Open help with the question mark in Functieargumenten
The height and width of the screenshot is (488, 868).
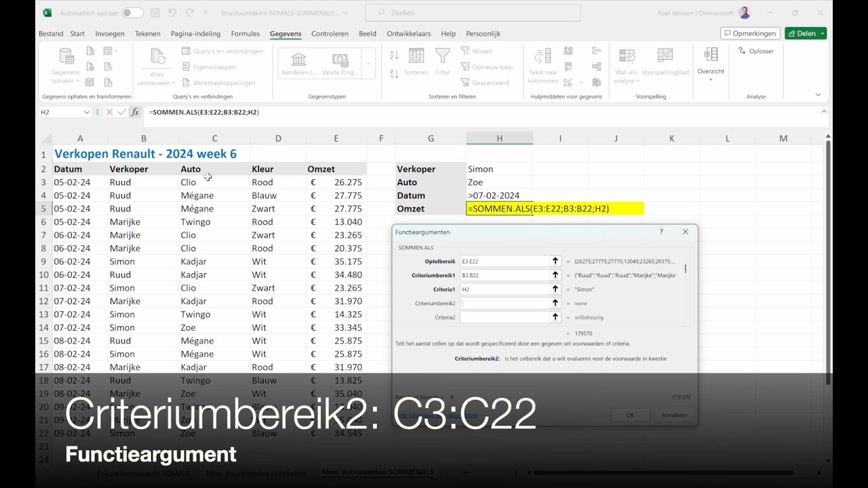point(661,232)
